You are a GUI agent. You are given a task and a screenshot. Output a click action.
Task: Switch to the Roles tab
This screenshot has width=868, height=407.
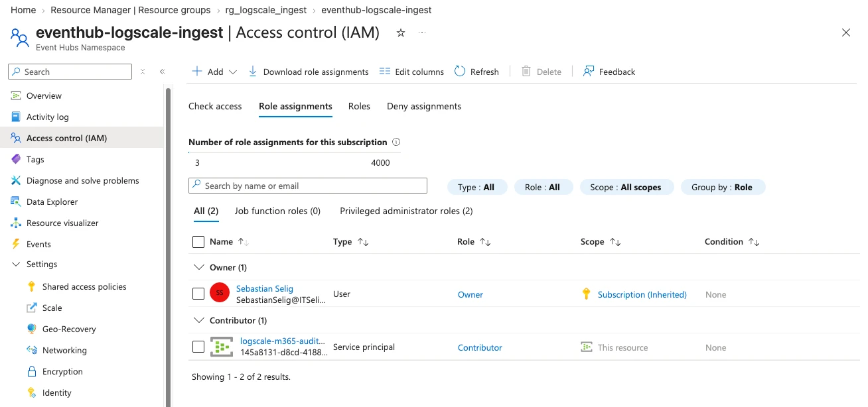coord(359,106)
